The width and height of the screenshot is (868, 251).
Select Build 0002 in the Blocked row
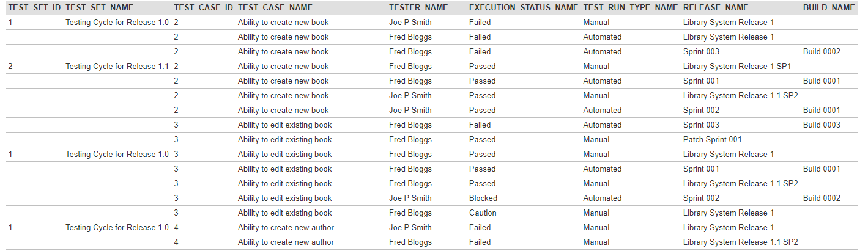822,198
